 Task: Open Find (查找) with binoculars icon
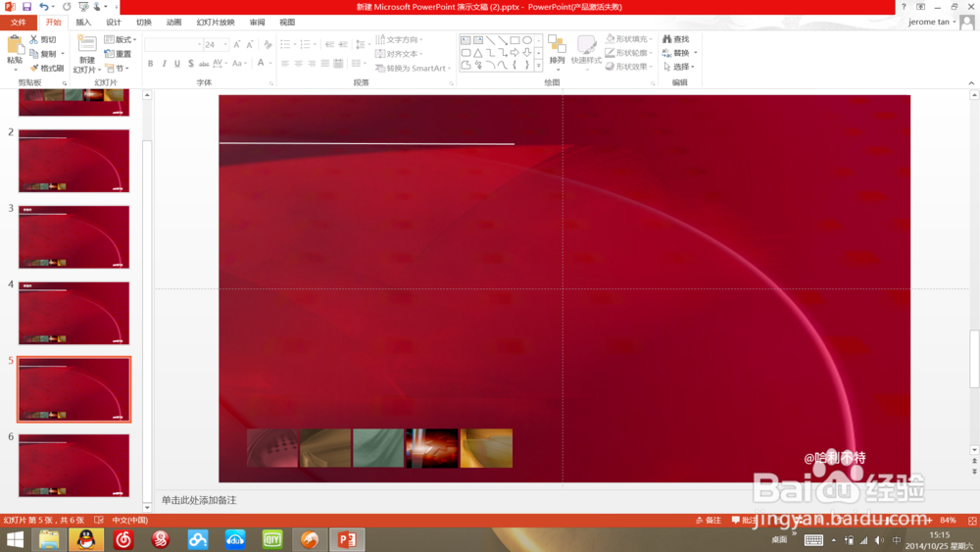(x=675, y=39)
